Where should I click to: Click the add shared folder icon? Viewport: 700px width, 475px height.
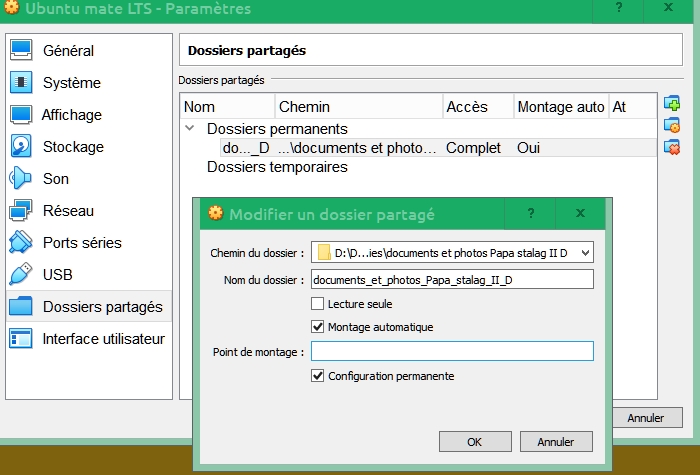[672, 104]
